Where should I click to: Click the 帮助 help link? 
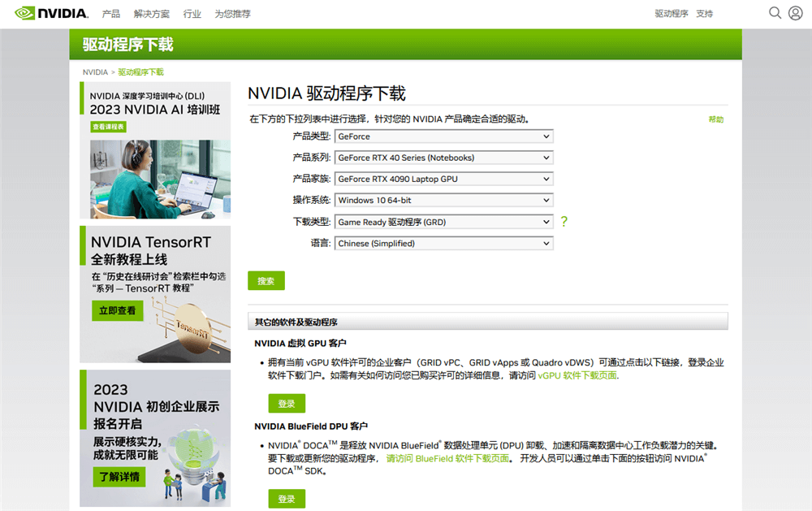715,119
